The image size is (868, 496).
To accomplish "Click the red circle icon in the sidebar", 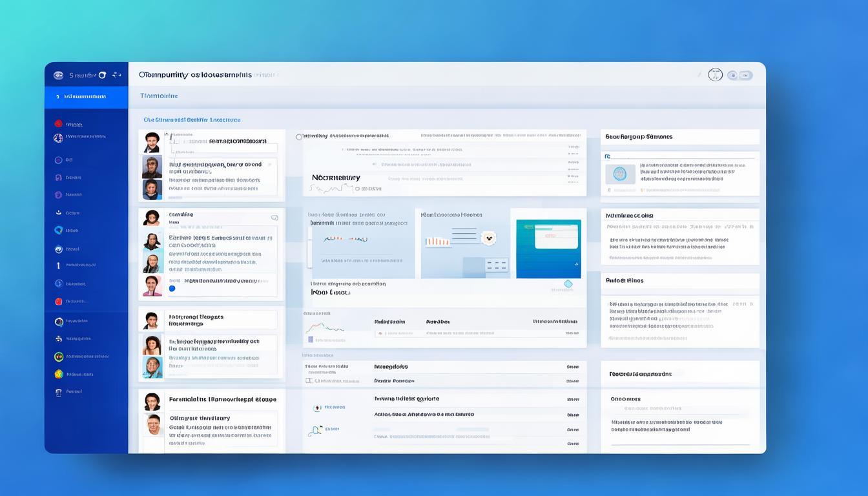I will pos(58,123).
